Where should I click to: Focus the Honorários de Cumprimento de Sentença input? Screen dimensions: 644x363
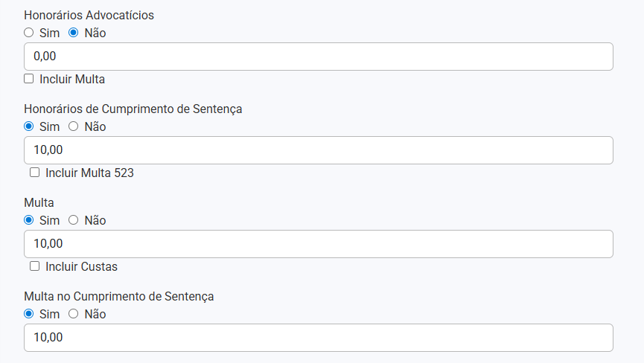pos(319,150)
